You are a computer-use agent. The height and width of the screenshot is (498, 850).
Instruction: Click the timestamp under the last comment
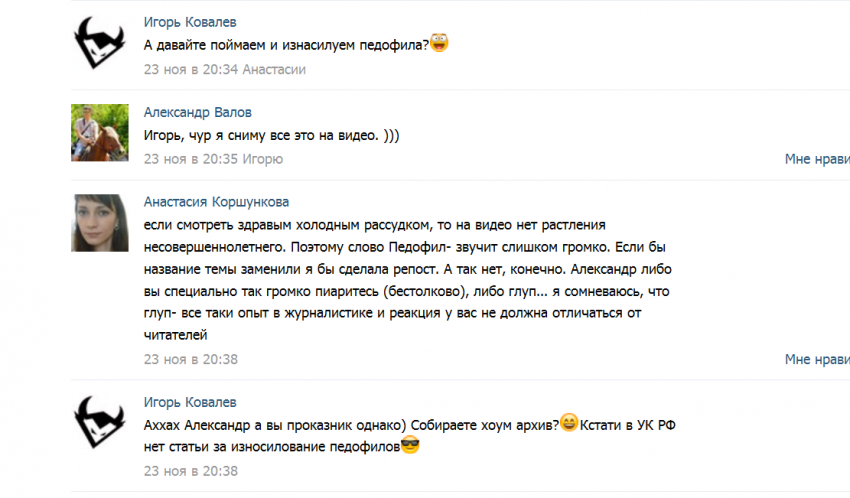pyautogui.click(x=191, y=470)
